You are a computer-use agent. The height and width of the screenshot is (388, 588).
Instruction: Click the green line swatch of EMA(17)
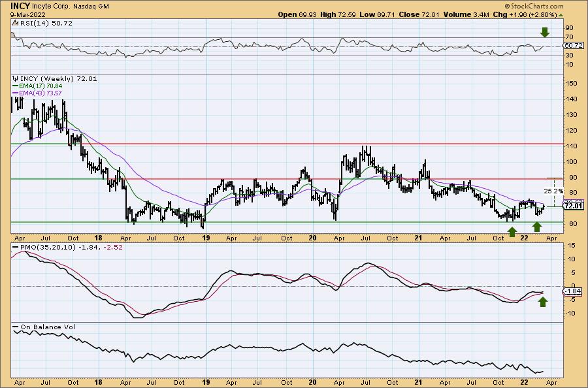[x=16, y=86]
